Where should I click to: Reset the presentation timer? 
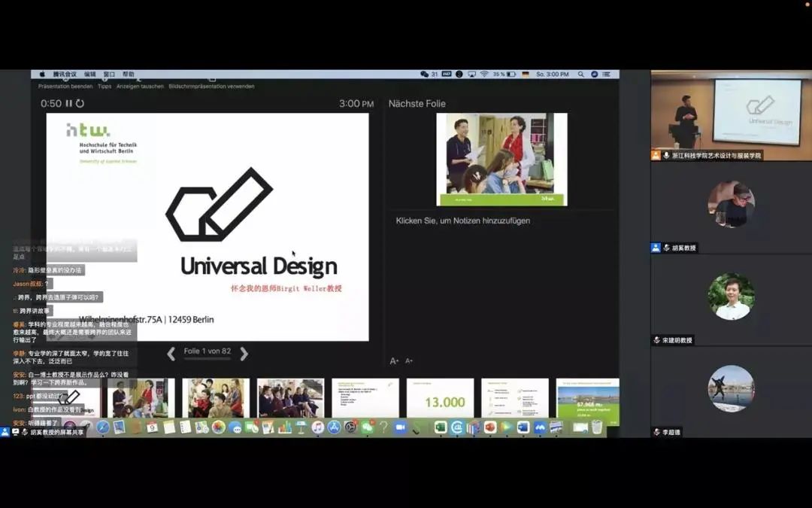[x=80, y=103]
